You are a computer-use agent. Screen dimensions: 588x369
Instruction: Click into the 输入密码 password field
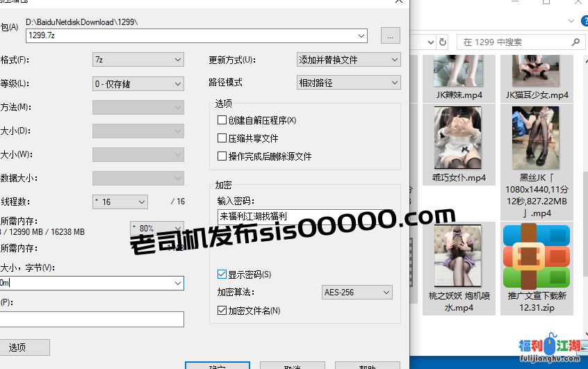[306, 216]
